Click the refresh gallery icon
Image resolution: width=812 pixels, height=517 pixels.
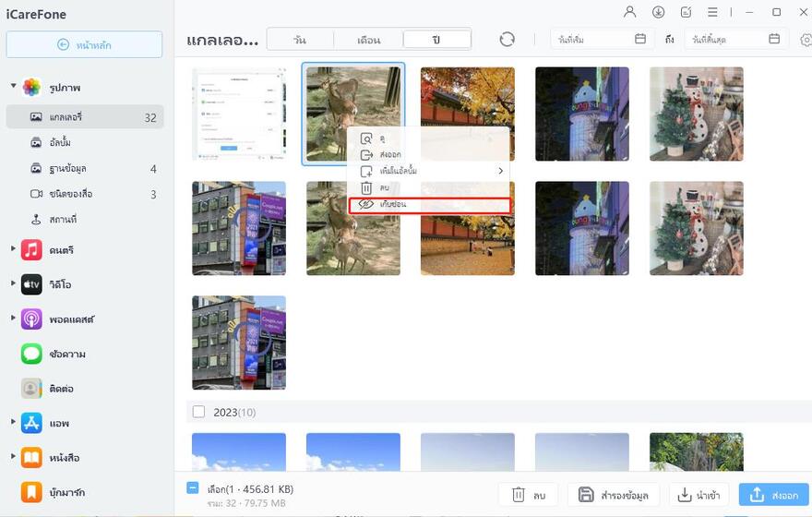point(507,40)
